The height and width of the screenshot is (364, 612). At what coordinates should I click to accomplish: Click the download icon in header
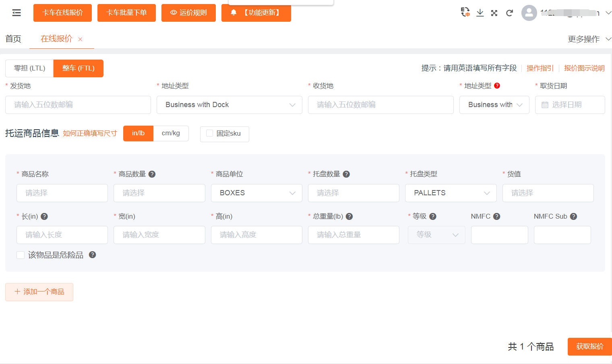[480, 13]
